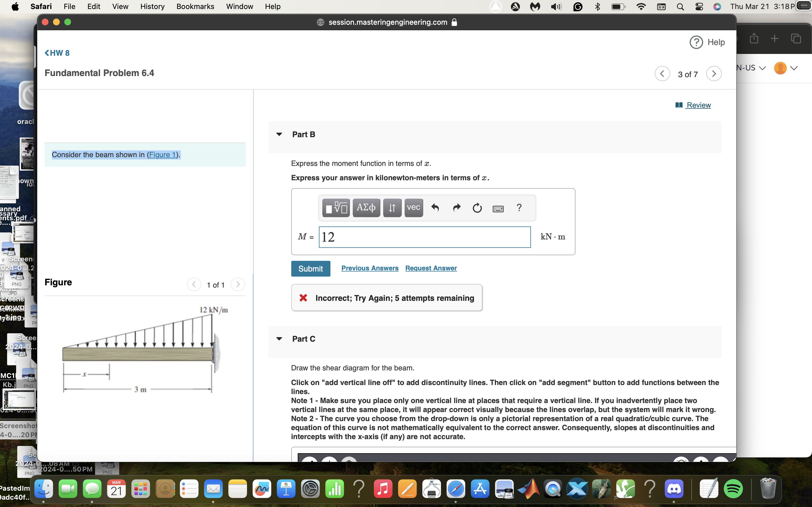
Task: Open the Bookmarks menu
Action: point(195,6)
